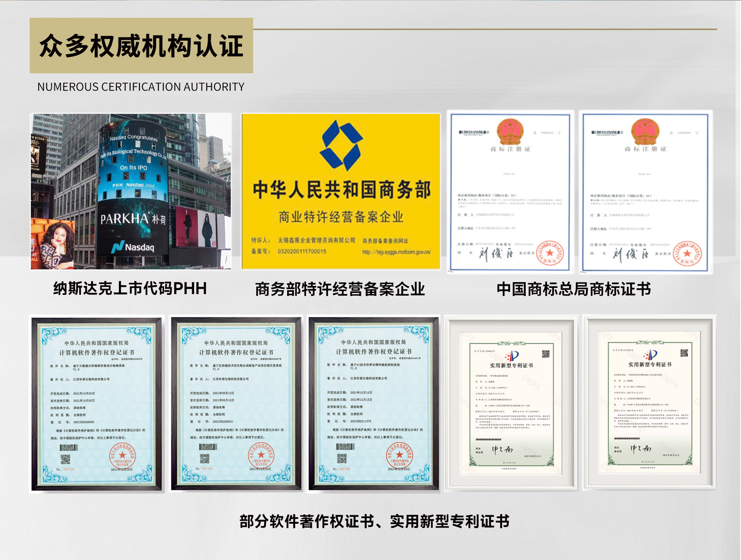Click the QR code on the left patent certificate

tap(546, 354)
